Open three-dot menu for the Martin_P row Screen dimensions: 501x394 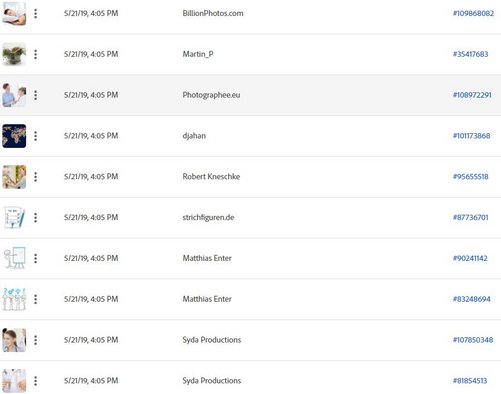36,54
